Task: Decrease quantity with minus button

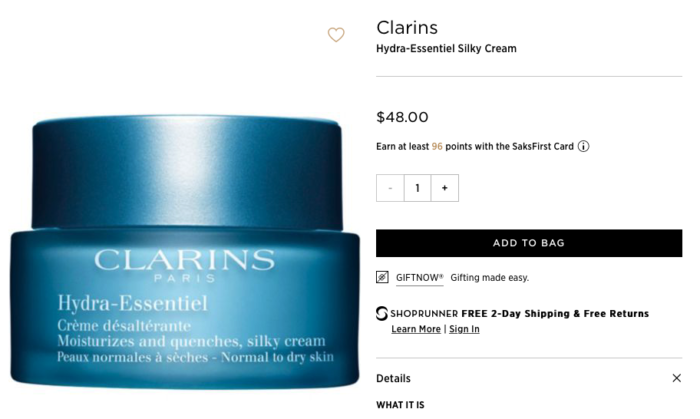Action: click(x=390, y=188)
